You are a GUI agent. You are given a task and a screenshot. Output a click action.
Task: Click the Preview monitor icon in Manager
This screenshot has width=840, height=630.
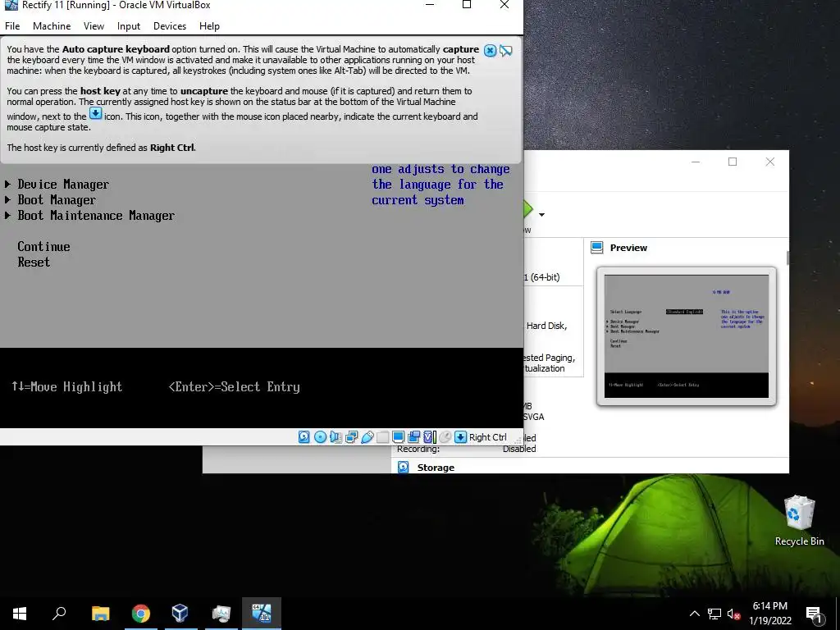597,248
